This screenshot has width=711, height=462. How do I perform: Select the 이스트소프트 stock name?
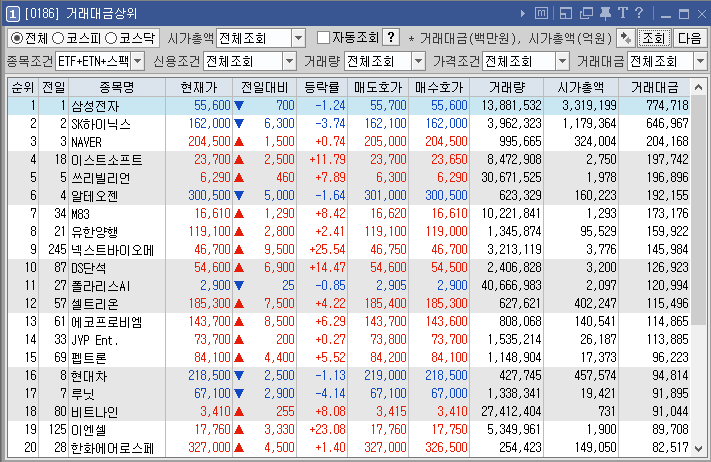click(107, 160)
